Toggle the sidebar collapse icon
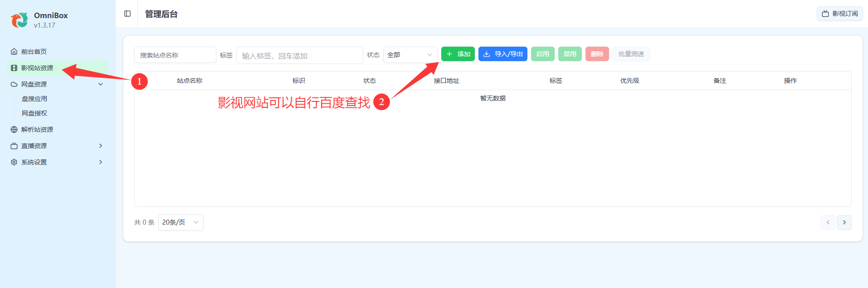The image size is (868, 288). pyautogui.click(x=127, y=14)
